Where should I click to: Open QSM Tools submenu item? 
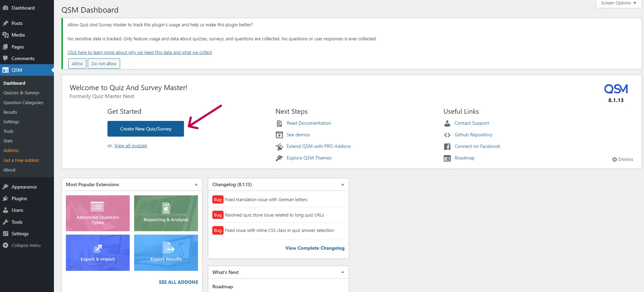(9, 131)
